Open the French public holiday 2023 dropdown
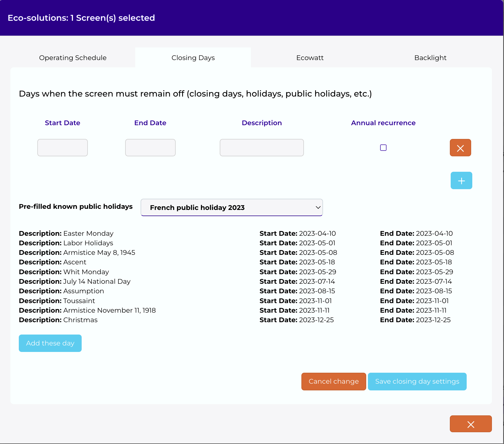 point(232,207)
